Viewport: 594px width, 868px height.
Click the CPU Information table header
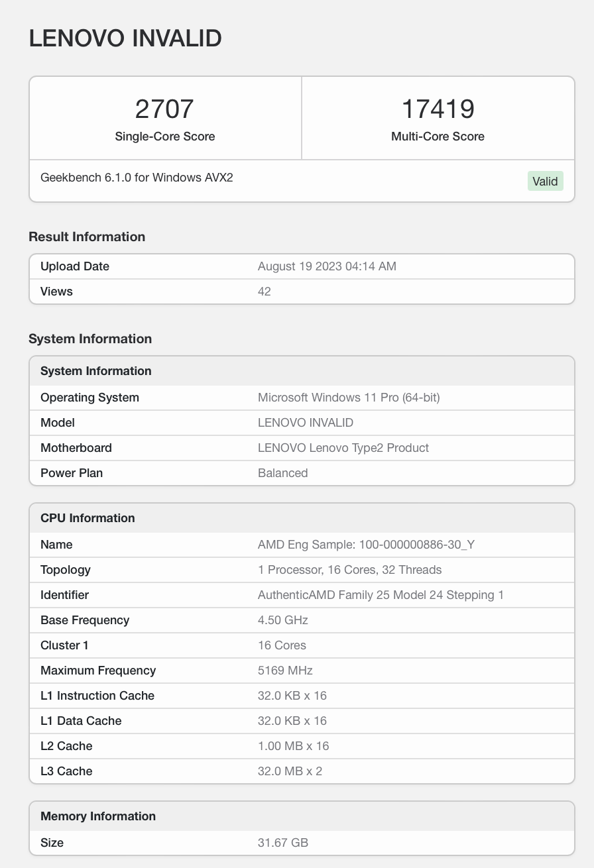click(x=88, y=518)
